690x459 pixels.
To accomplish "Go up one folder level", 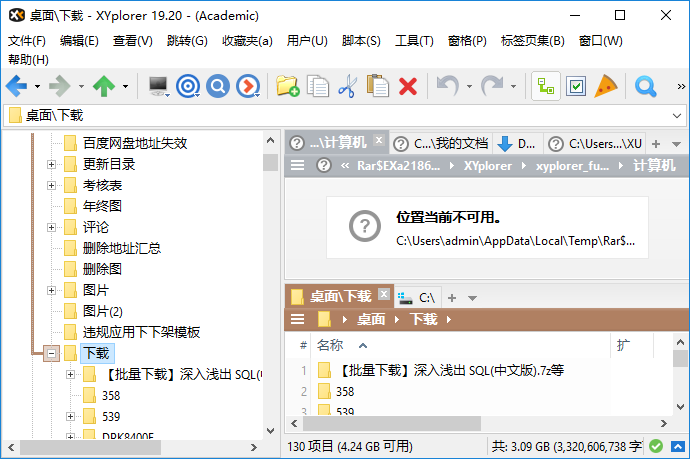I will [104, 86].
